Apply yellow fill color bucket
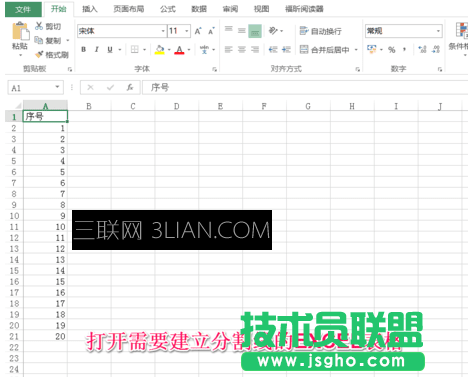 pos(160,50)
